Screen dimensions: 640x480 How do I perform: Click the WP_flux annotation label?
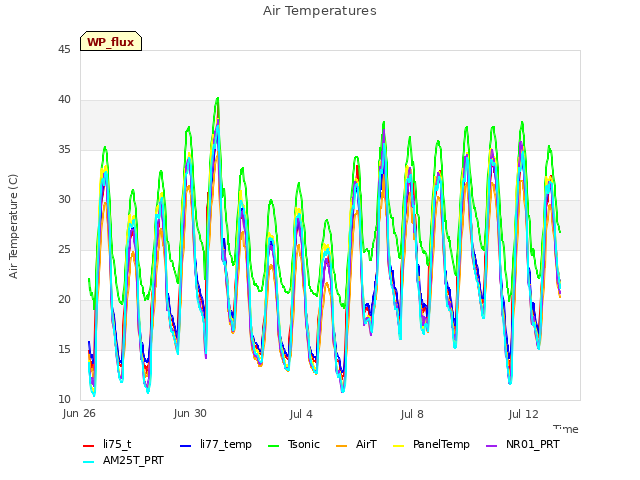coord(111,42)
